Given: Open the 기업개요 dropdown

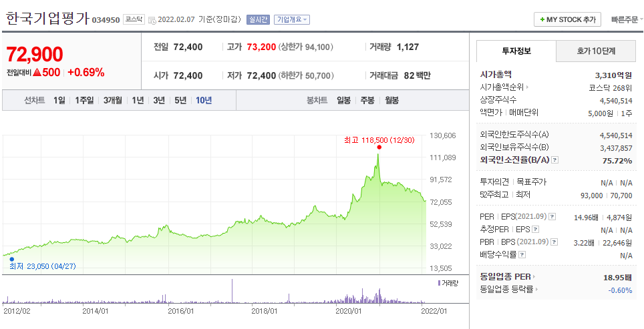Looking at the screenshot, I should pos(292,19).
